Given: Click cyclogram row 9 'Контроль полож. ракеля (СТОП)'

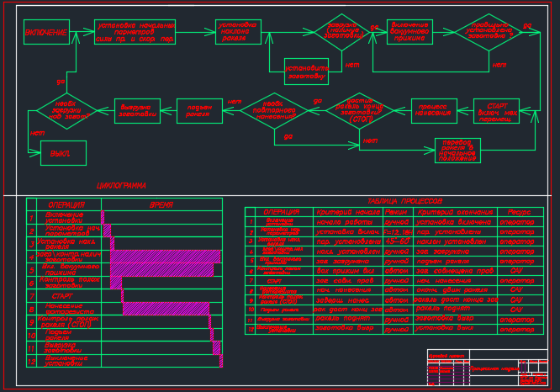Looking at the screenshot, I should tap(68, 321).
